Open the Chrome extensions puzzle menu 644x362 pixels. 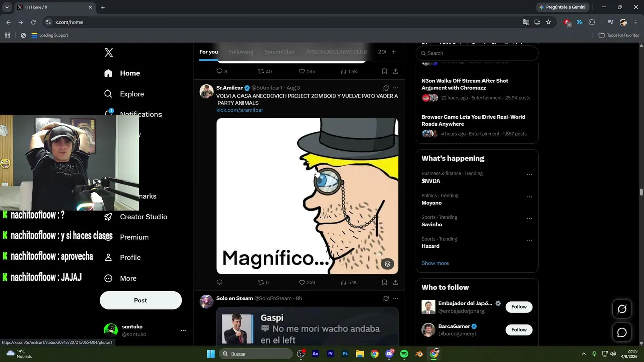[x=592, y=22]
